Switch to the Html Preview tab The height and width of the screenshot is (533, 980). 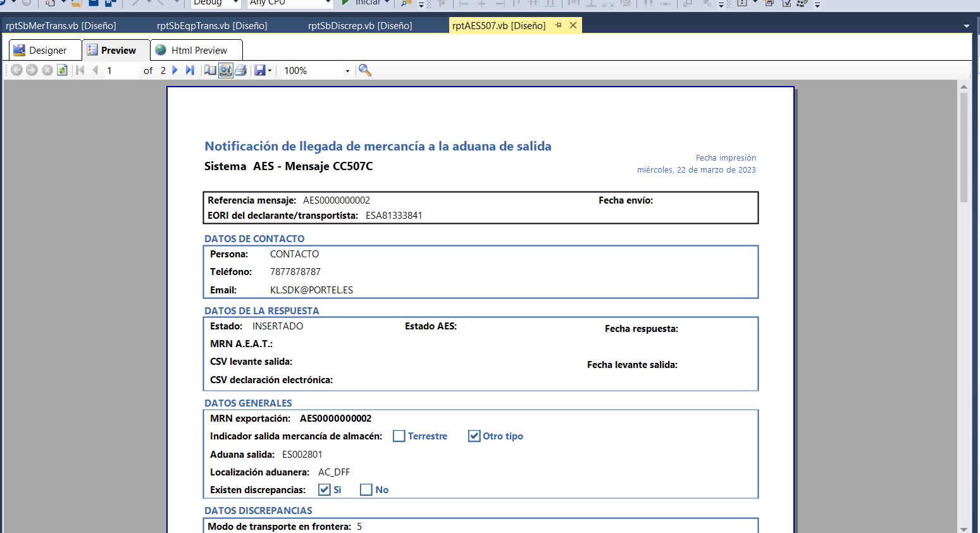197,51
